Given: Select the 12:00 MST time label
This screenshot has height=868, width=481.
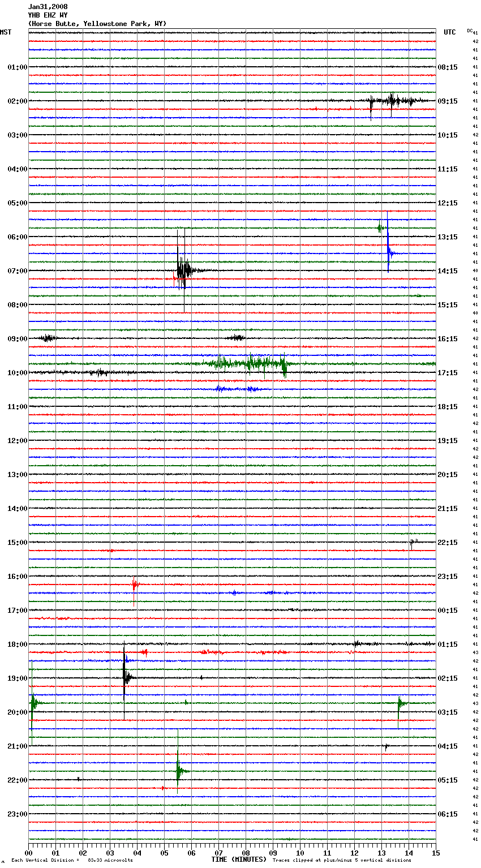Looking at the screenshot, I should [x=18, y=441].
